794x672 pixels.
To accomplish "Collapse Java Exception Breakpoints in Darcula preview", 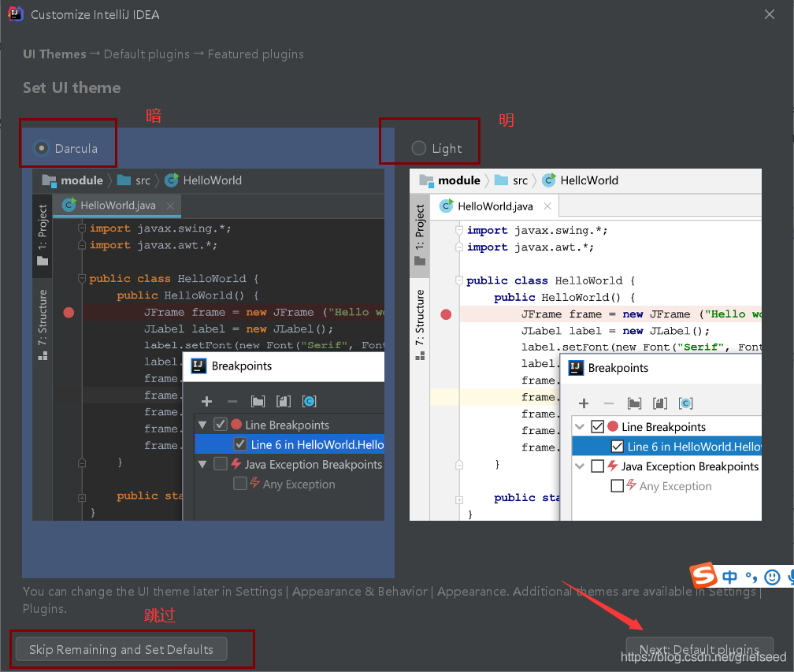I will click(x=202, y=464).
